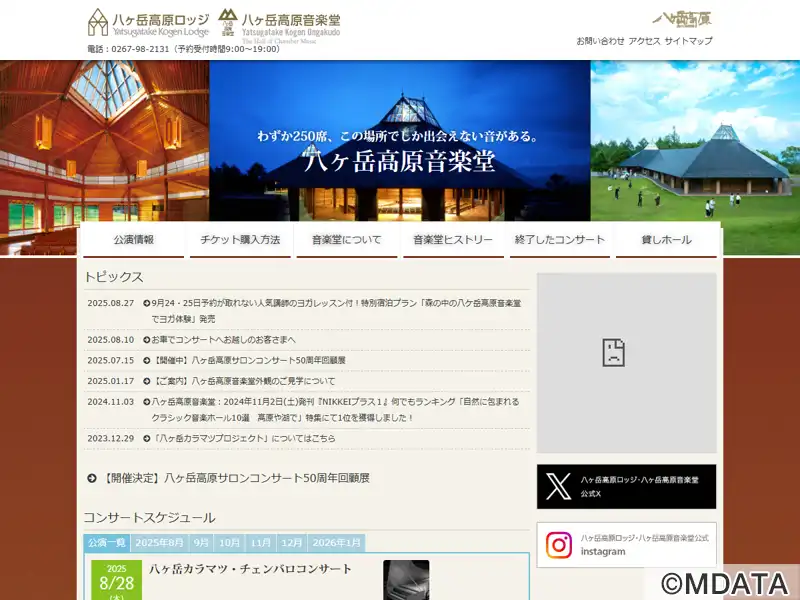Click the arrow icon beside 【開催決定】 announcement
The height and width of the screenshot is (600, 800).
click(x=92, y=478)
